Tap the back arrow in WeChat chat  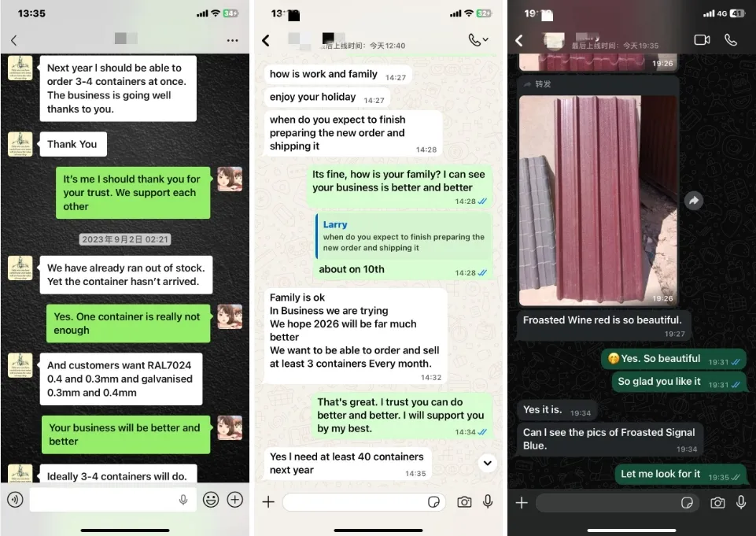click(x=14, y=40)
